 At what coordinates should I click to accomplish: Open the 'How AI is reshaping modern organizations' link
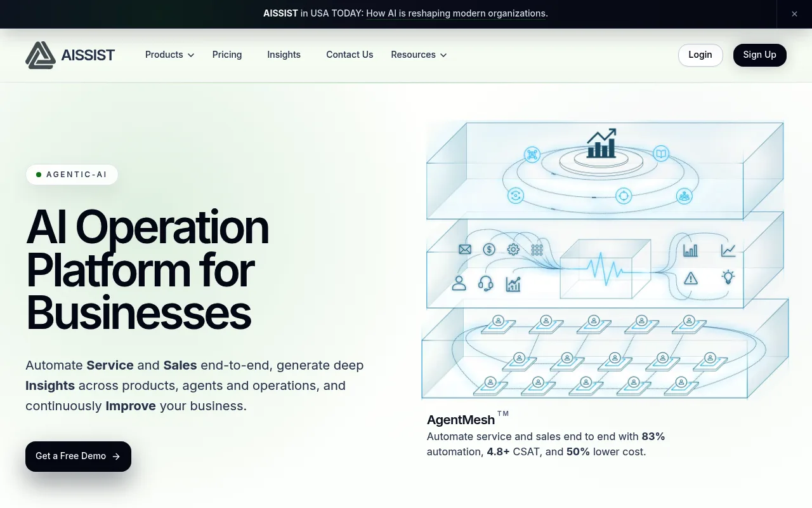coord(456,13)
